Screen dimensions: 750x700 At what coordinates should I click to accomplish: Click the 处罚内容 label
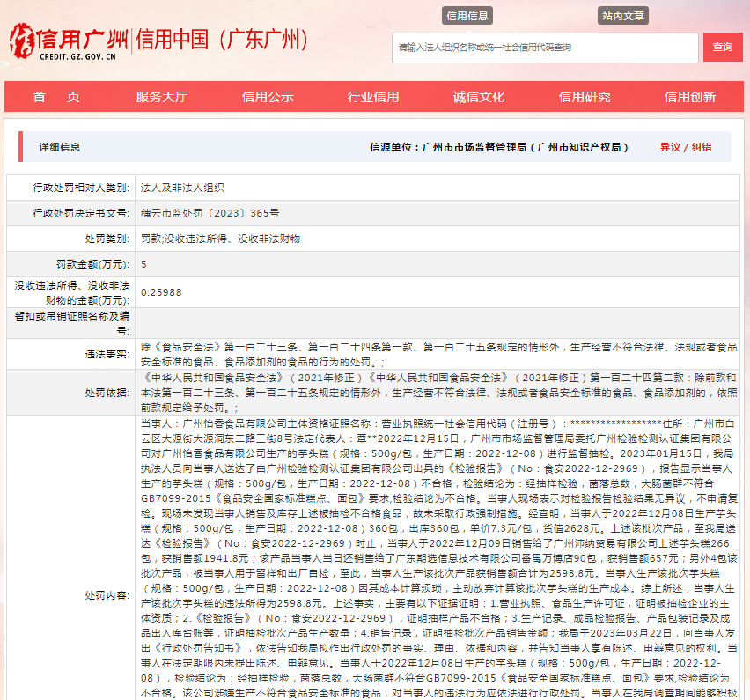[107, 595]
